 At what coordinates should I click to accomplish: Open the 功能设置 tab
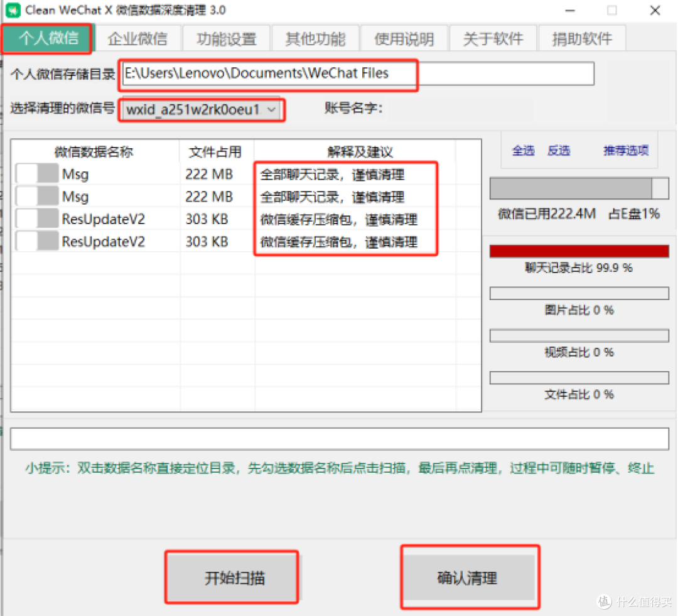click(x=226, y=38)
